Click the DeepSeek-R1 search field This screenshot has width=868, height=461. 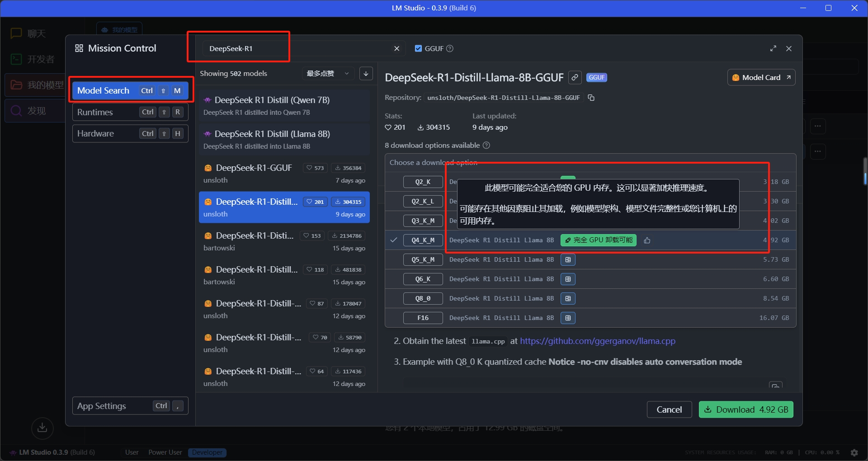click(x=298, y=48)
